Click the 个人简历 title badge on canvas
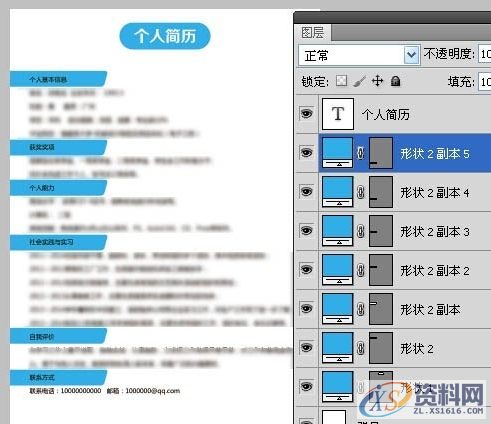Viewport: 491px width, 424px height. [165, 36]
